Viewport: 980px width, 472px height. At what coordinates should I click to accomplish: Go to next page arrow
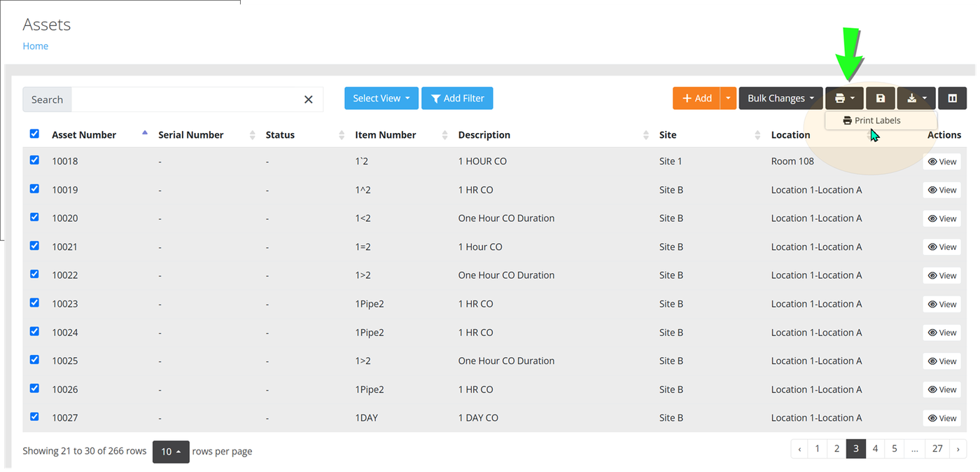[x=958, y=449]
